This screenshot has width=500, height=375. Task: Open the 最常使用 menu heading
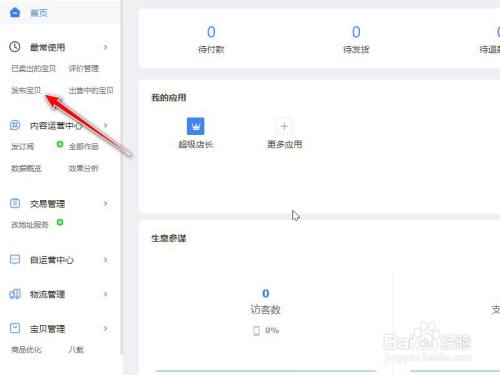(48, 47)
